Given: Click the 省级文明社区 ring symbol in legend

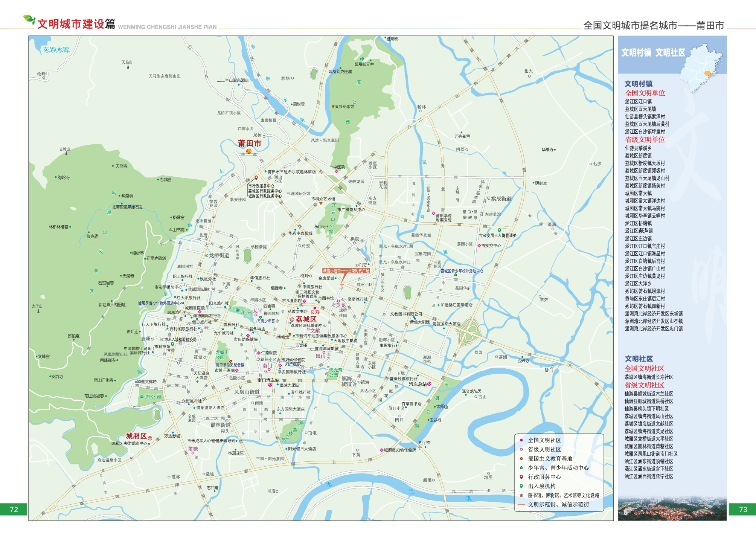Looking at the screenshot, I should click(521, 449).
